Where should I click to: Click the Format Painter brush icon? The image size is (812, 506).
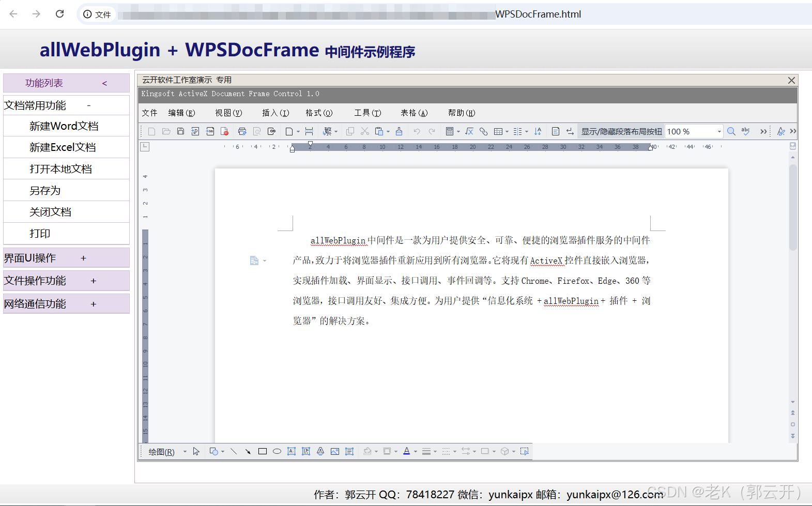[x=399, y=131]
